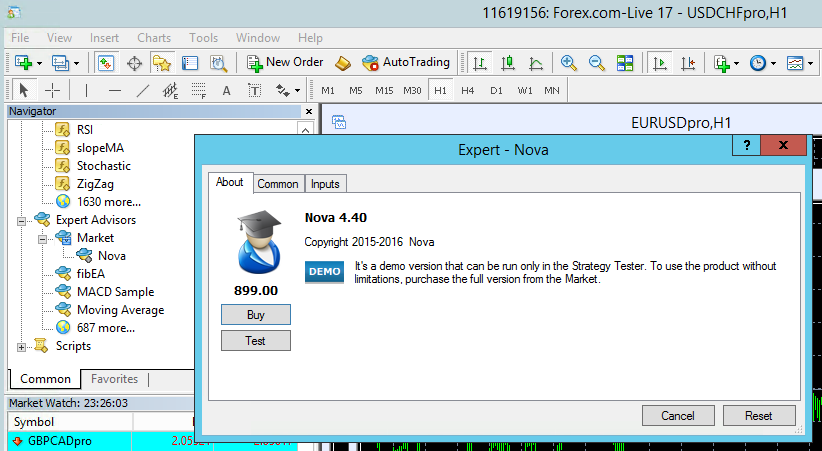
Task: Select the equidistant channel tool
Action: point(170,90)
